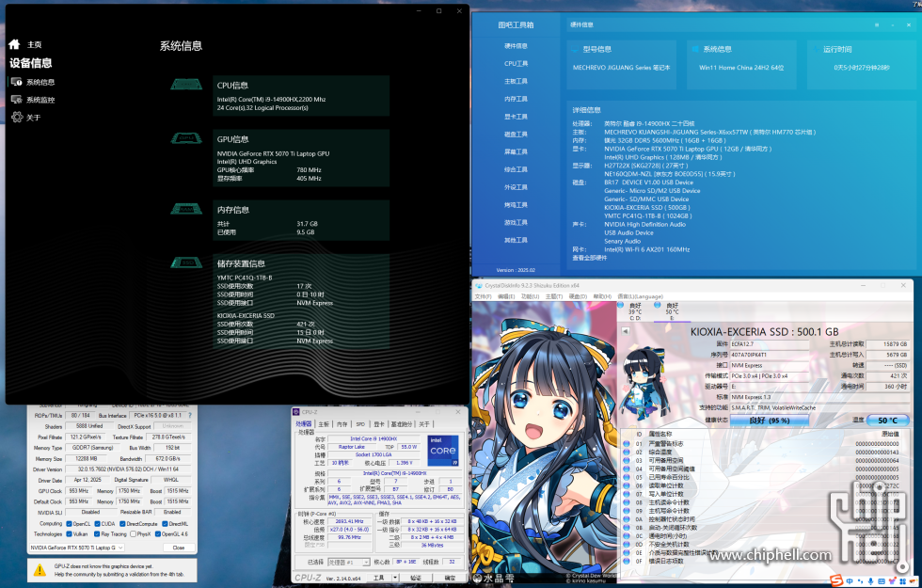Click the Bus Interface question mark in GPU-Z
This screenshot has height=588, width=922.
click(x=189, y=415)
